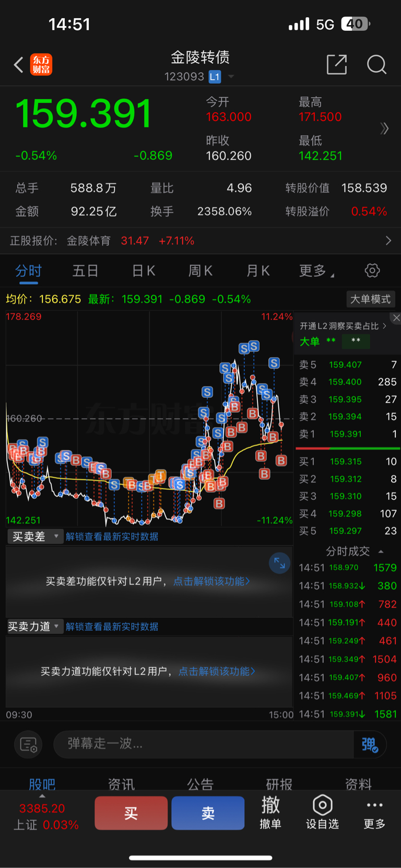Switch to the 周K chart tab
The width and height of the screenshot is (401, 868).
click(200, 271)
